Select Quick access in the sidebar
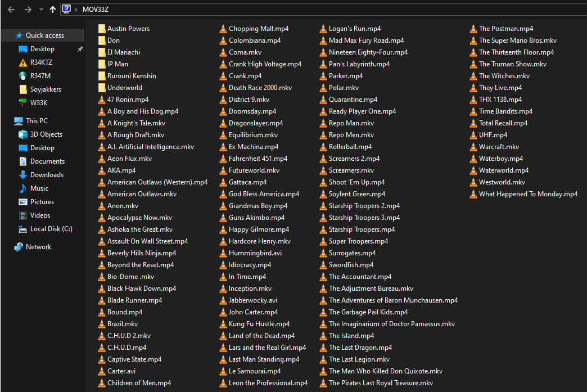The height and width of the screenshot is (392, 587). [x=45, y=35]
